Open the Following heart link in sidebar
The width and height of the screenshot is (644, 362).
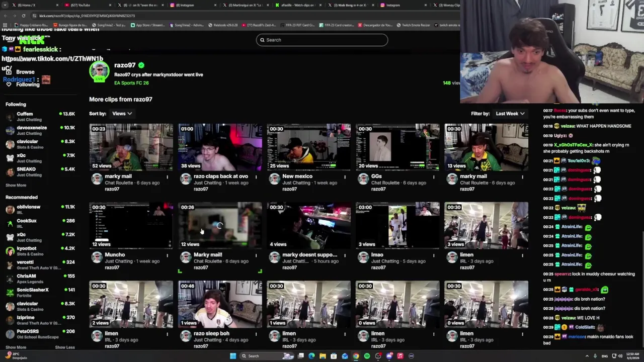click(x=23, y=84)
